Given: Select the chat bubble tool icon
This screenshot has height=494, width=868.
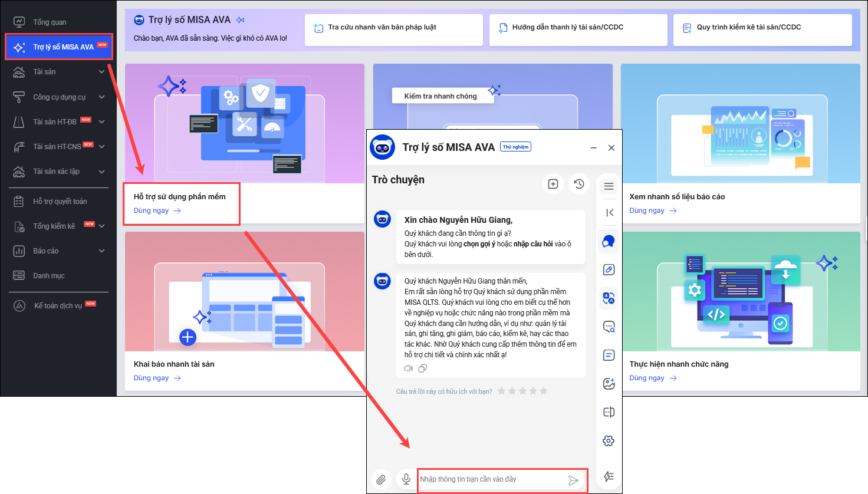Looking at the screenshot, I should (609, 241).
